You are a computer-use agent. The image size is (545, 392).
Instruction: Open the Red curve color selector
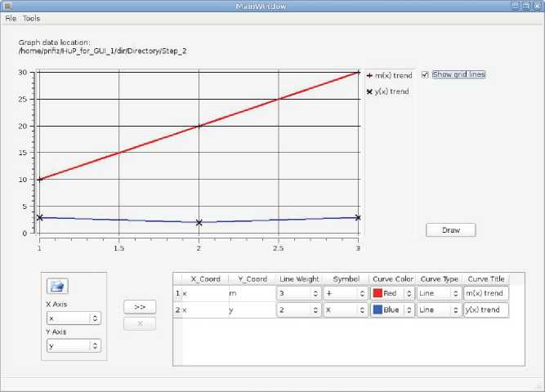[x=391, y=292]
